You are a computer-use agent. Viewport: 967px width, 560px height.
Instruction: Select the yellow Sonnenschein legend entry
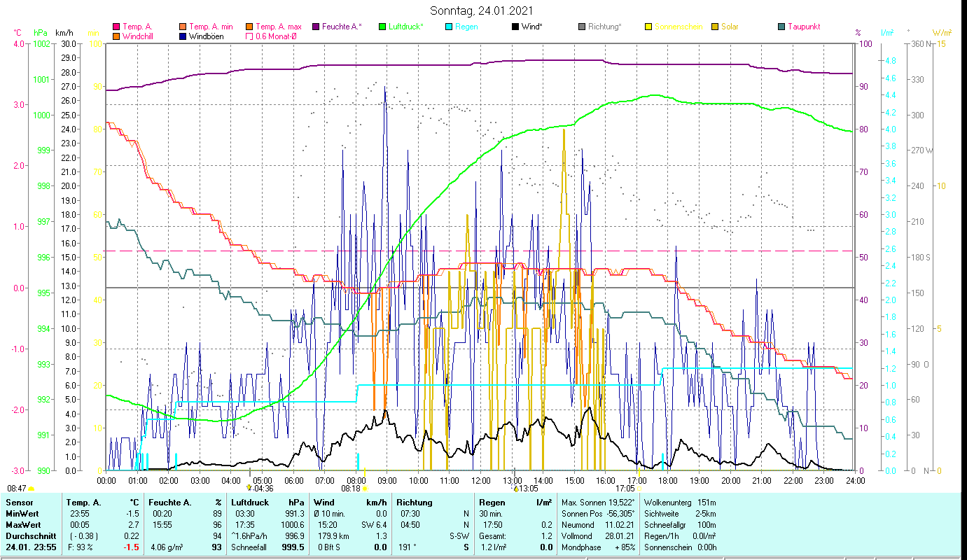(674, 27)
